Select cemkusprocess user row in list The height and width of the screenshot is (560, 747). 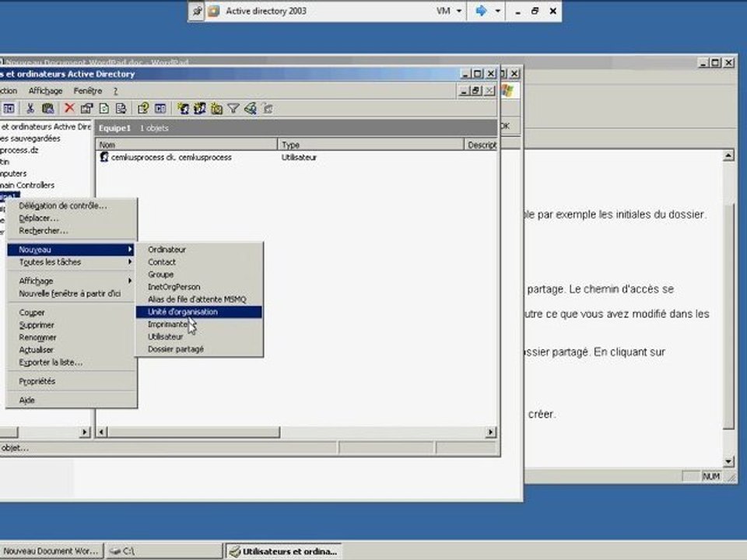click(166, 156)
